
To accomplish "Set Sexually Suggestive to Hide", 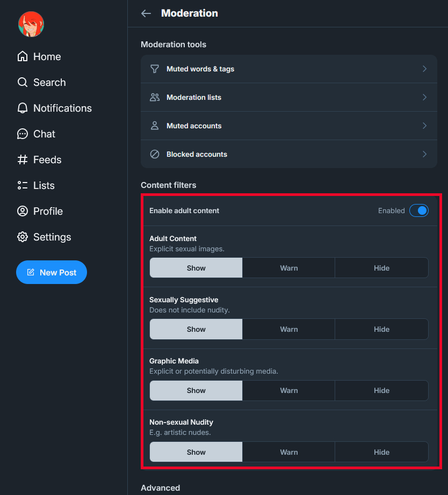I will coord(381,329).
